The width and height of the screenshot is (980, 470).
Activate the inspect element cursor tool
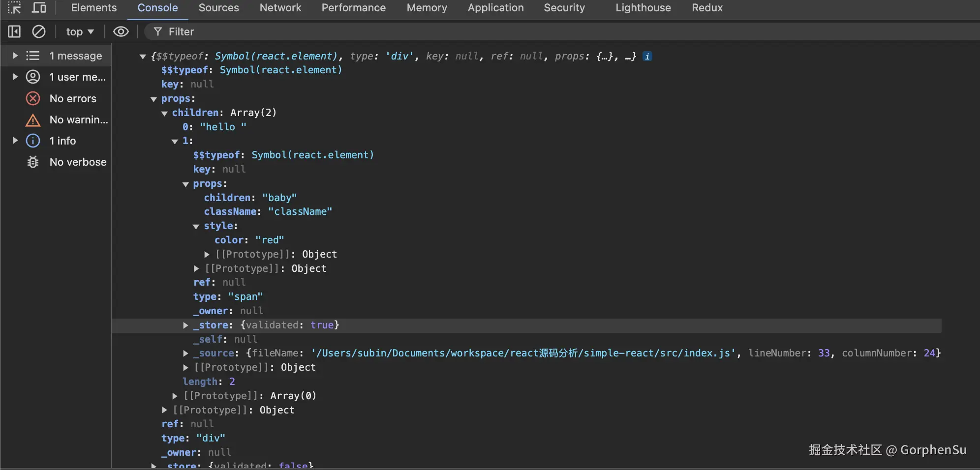[x=14, y=7]
